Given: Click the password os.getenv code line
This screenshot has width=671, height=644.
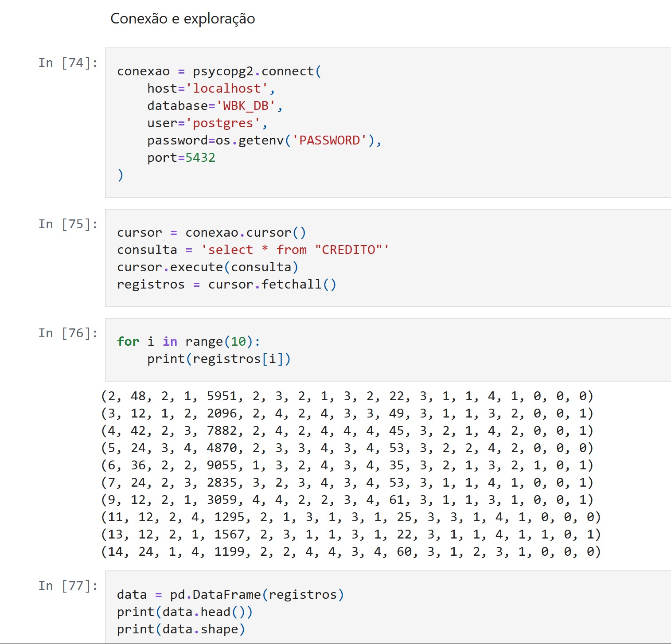Looking at the screenshot, I should pos(264,141).
